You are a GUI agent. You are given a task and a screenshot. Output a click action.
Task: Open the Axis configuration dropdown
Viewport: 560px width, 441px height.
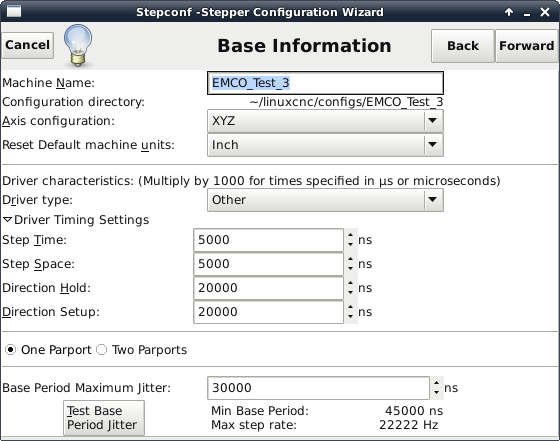pyautogui.click(x=325, y=121)
